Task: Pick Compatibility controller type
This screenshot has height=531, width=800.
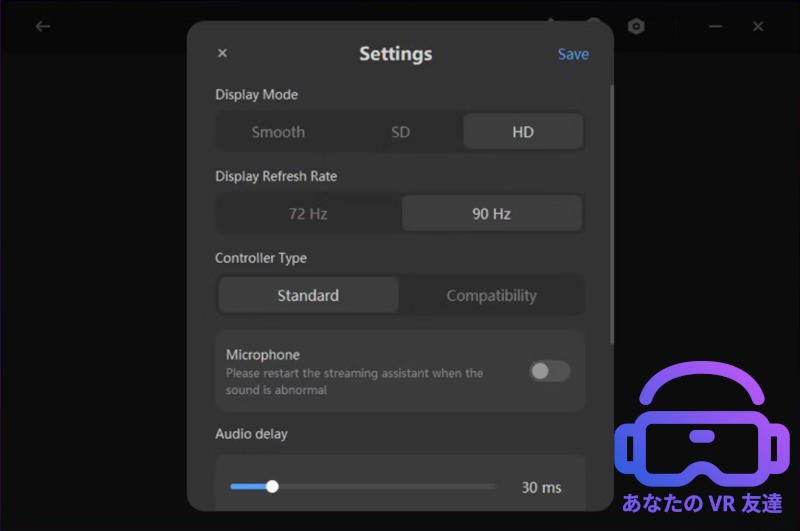Action: (492, 295)
